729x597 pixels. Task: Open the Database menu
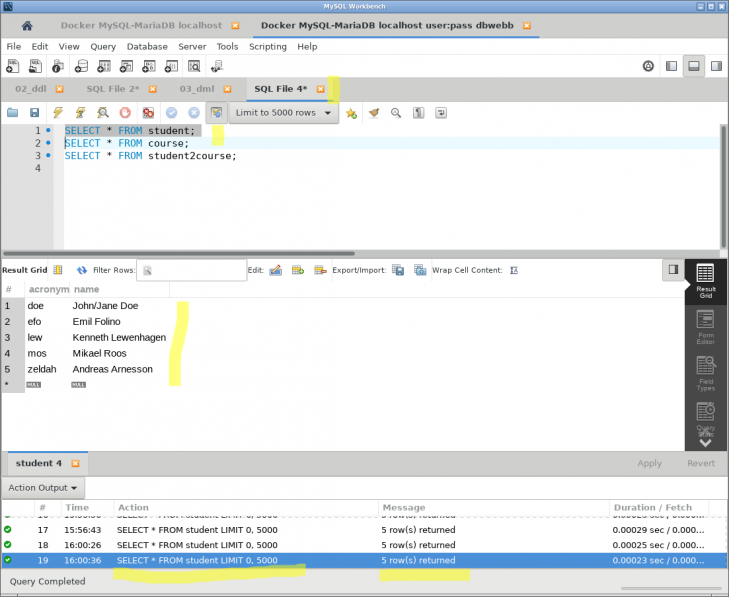tap(147, 46)
